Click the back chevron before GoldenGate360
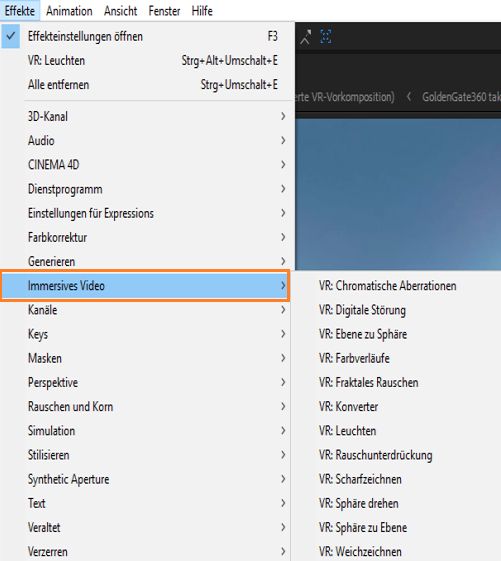The width and height of the screenshot is (501, 561). coord(409,96)
